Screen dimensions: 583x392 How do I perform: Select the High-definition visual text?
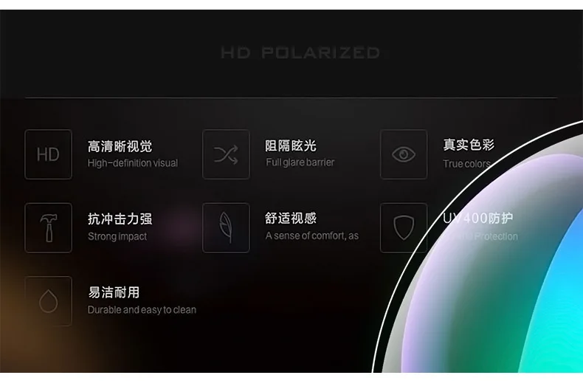point(133,163)
